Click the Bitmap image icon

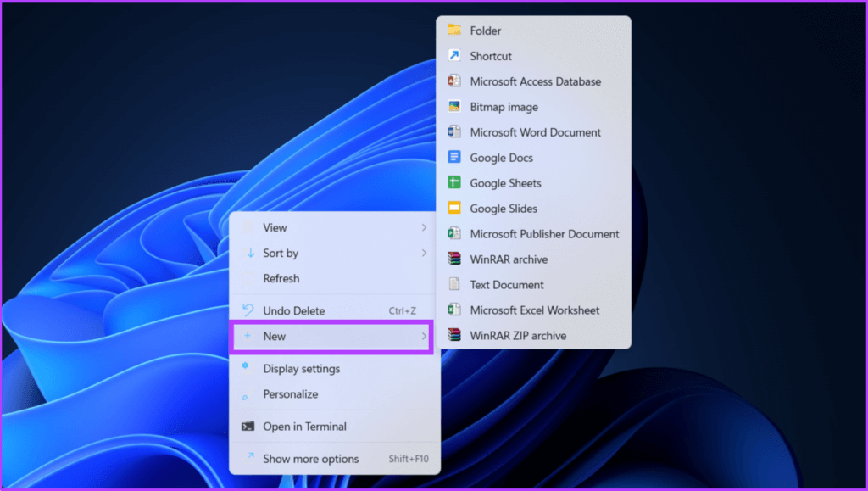pos(454,106)
